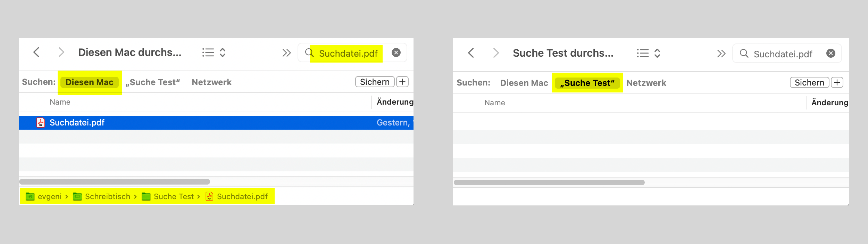Image resolution: width=868 pixels, height=244 pixels.
Task: Select Netzwerk search scope in right window
Action: 646,83
